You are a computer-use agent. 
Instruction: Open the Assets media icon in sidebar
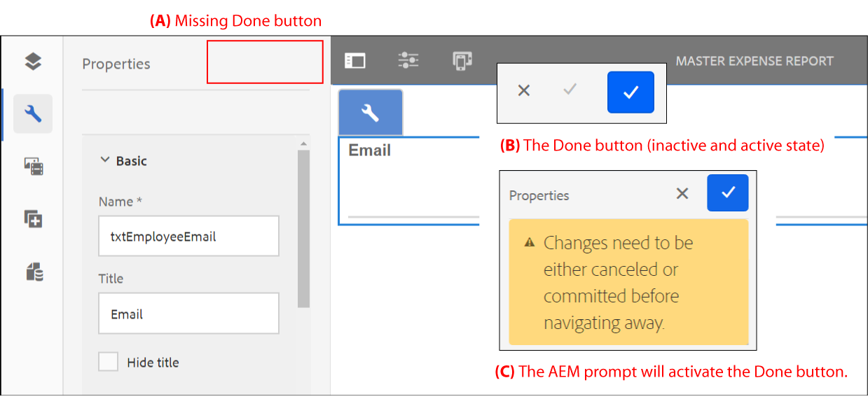[x=33, y=167]
